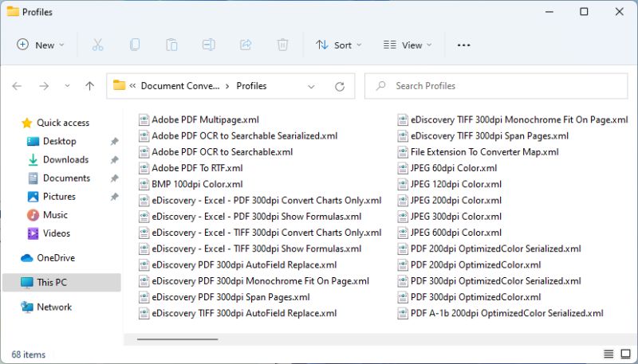Expand recent locations chevron
638x364 pixels.
(x=67, y=86)
